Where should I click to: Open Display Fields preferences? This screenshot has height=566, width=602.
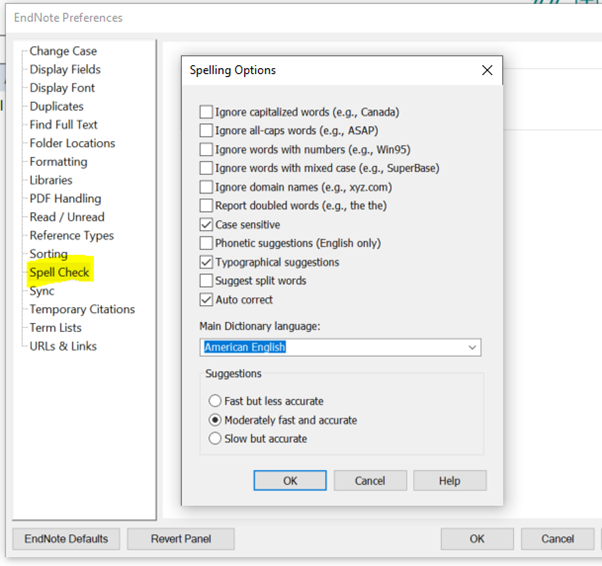(x=65, y=70)
